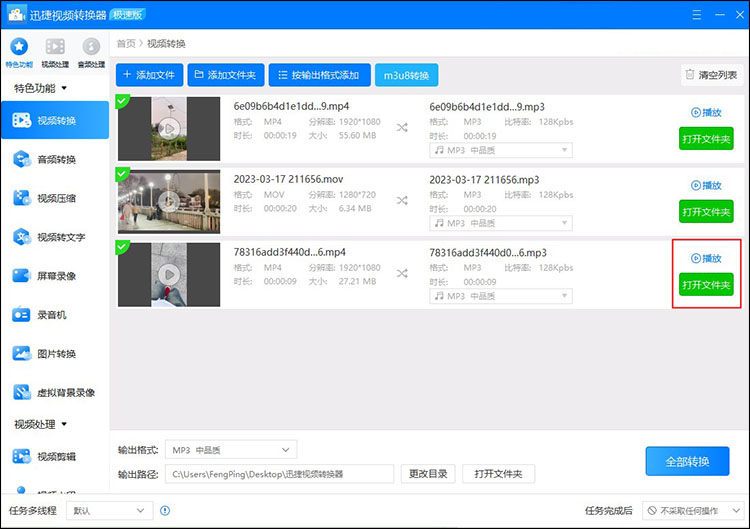750x529 pixels.
Task: Uncheck the 2023-03-17 211656.mov file checkbox
Action: coord(121,174)
